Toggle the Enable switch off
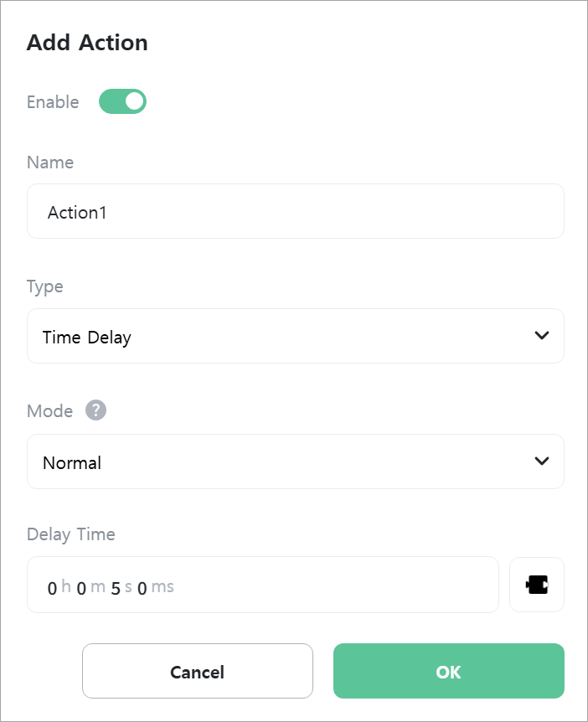The image size is (588, 722). point(122,101)
